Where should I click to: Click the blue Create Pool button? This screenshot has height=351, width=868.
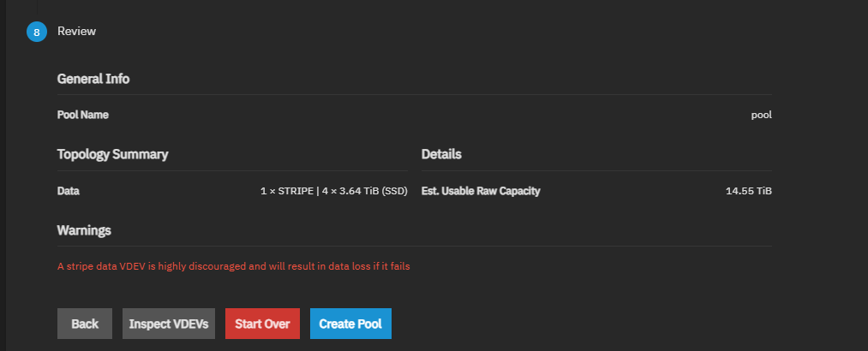point(350,324)
